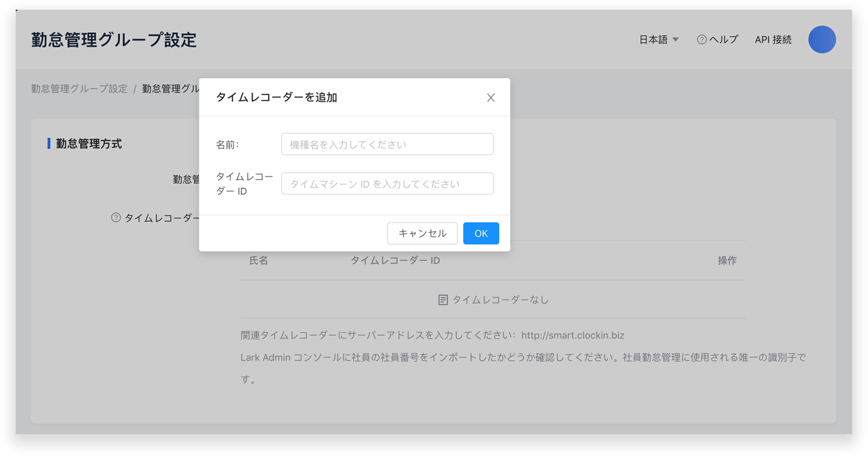Viewport: 868px width, 456px height.
Task: Click the ヘルプ text in header
Action: tap(723, 39)
